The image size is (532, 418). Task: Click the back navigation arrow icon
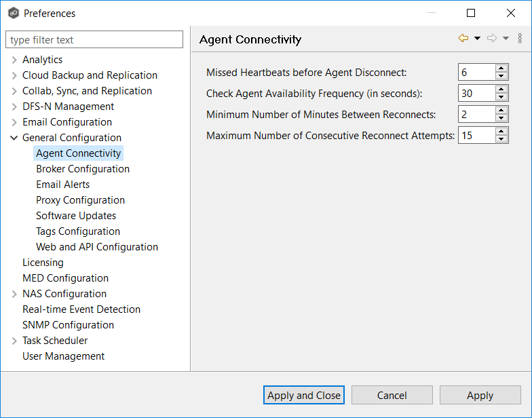click(x=463, y=39)
